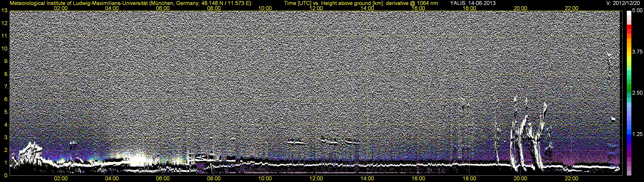
Task: Click the 06:00 label on lower time axis
Action: click(x=163, y=179)
